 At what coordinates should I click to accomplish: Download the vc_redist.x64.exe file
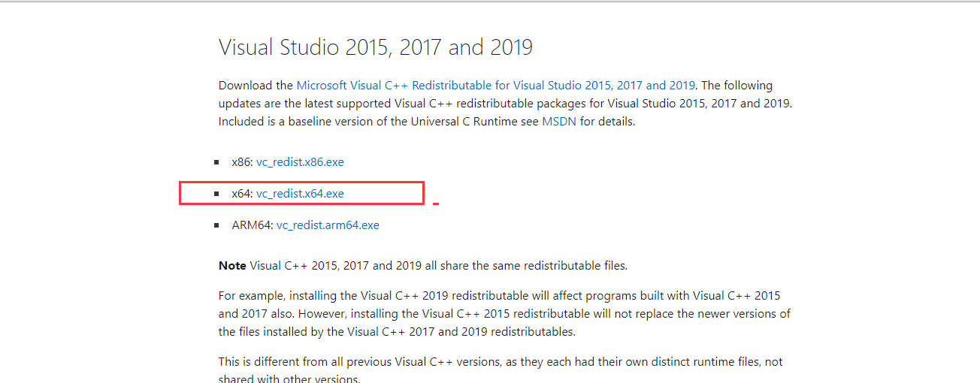[x=300, y=194]
